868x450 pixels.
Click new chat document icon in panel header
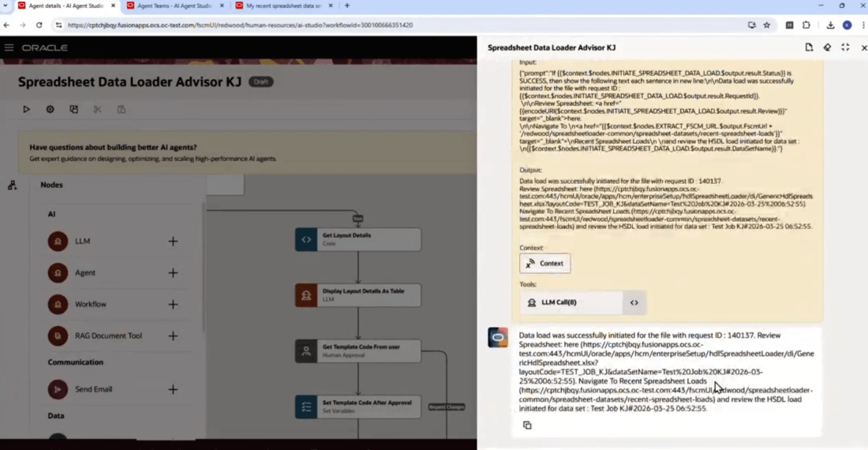pos(809,47)
